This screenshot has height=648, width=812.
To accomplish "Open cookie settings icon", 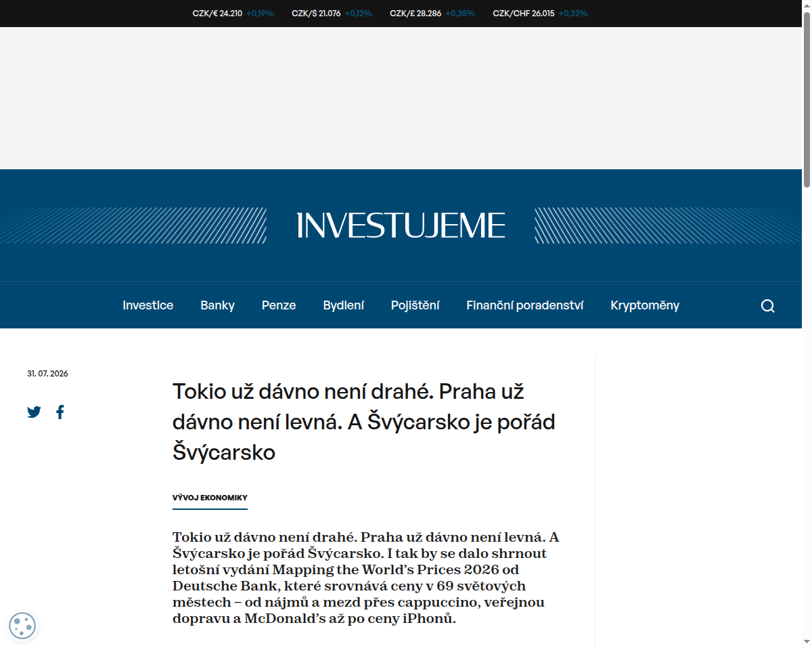I will [22, 626].
